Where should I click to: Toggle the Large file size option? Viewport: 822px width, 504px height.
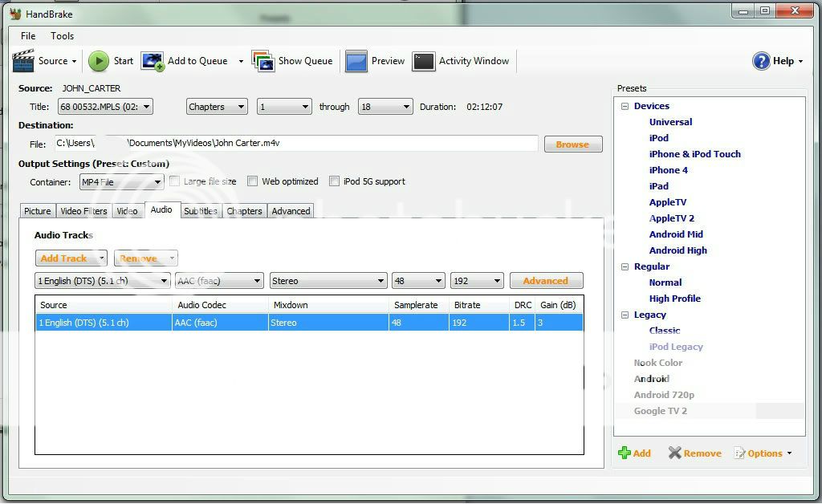[175, 181]
